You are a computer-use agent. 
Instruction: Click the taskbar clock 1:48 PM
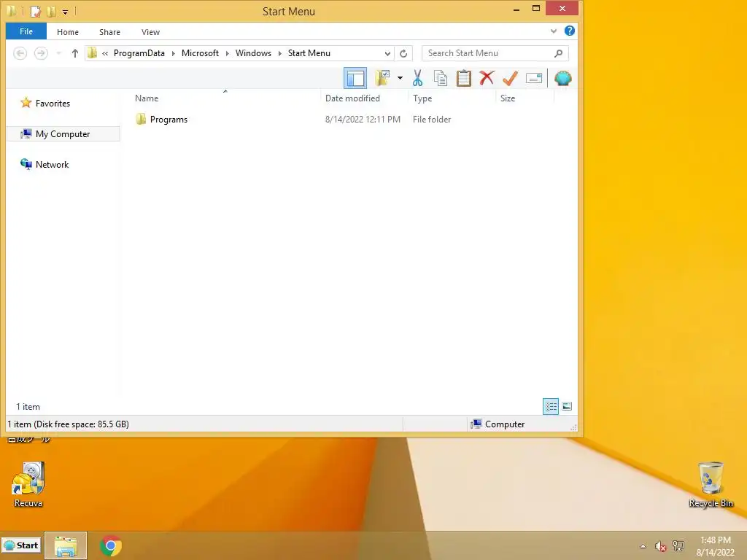pyautogui.click(x=715, y=540)
